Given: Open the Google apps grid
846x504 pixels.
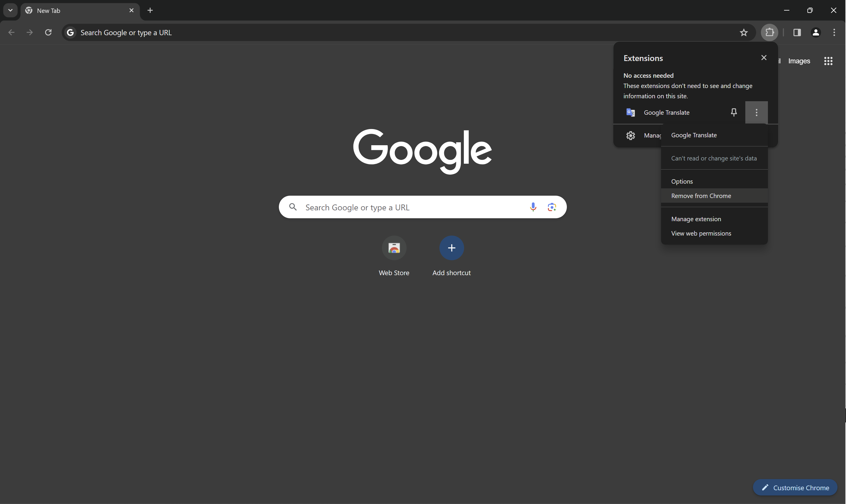Looking at the screenshot, I should 828,61.
